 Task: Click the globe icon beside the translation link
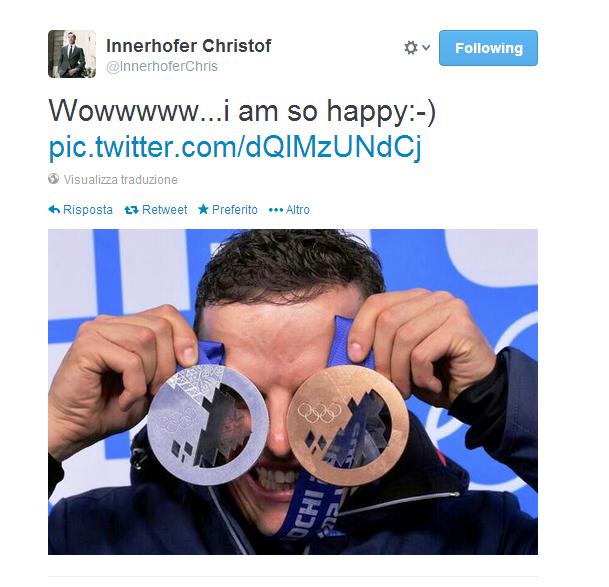(x=54, y=179)
